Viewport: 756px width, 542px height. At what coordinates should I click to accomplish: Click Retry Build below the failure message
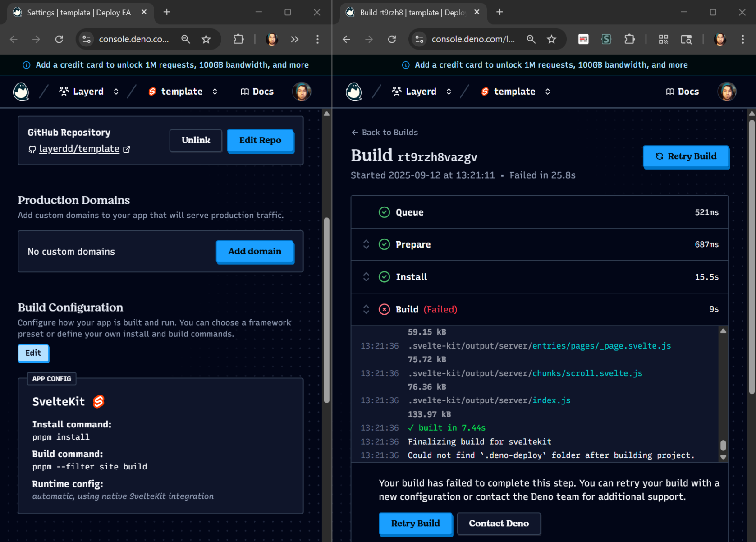click(416, 524)
